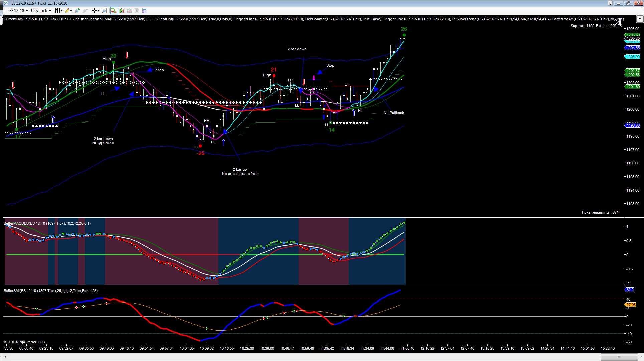Click the '2 bar down NF @ 1202.0' annotation

[x=103, y=141]
